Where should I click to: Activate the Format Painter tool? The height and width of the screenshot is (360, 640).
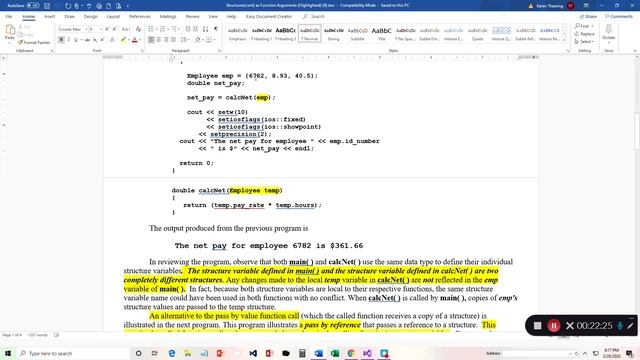(x=34, y=42)
